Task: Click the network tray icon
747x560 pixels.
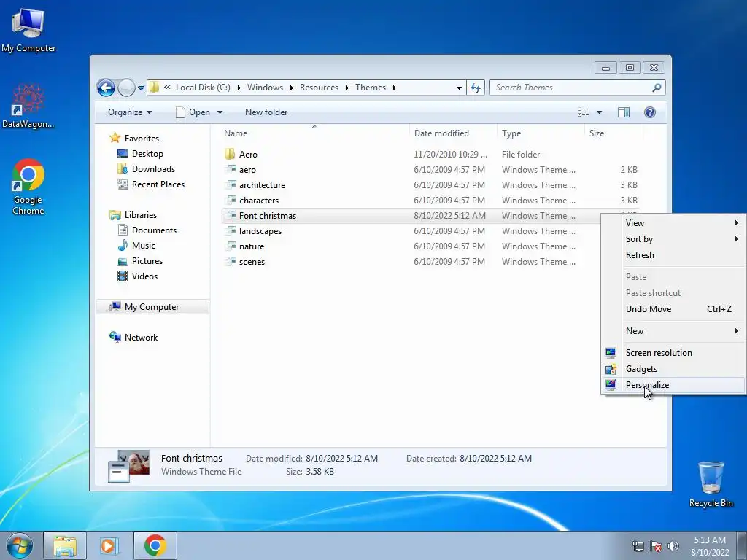Action: [638, 546]
